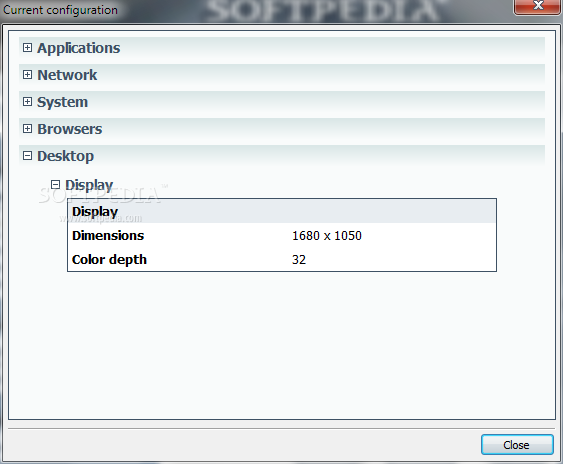The height and width of the screenshot is (464, 563).
Task: Click the Current configuration title text
Action: pyautogui.click(x=60, y=10)
